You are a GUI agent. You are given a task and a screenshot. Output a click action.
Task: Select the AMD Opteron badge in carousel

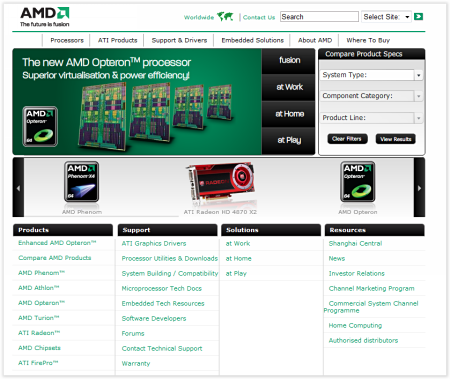(x=358, y=182)
